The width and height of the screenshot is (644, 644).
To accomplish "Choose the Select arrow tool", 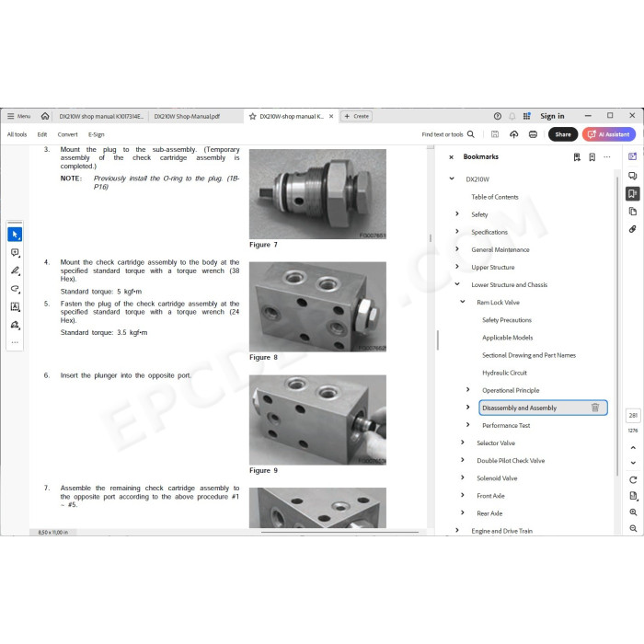I will pos(16,235).
